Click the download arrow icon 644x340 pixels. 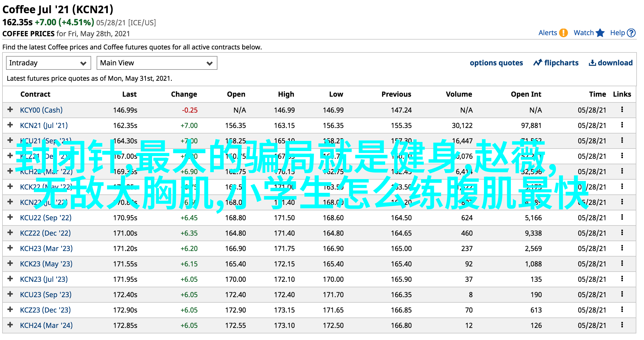pyautogui.click(x=592, y=63)
